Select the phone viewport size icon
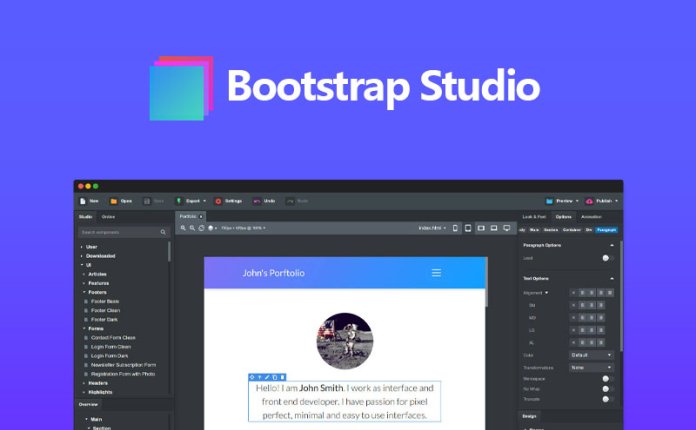This screenshot has width=696, height=430. coord(455,228)
